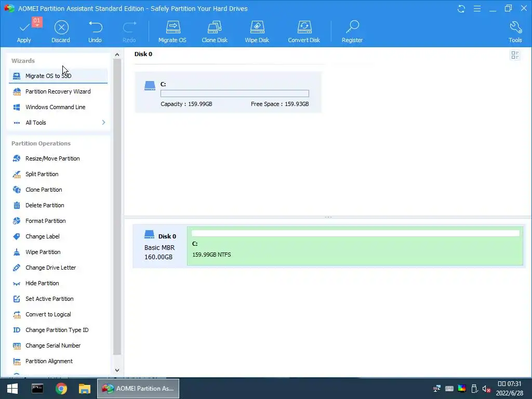The width and height of the screenshot is (532, 399).
Task: Discard pending operations
Action: click(61, 32)
